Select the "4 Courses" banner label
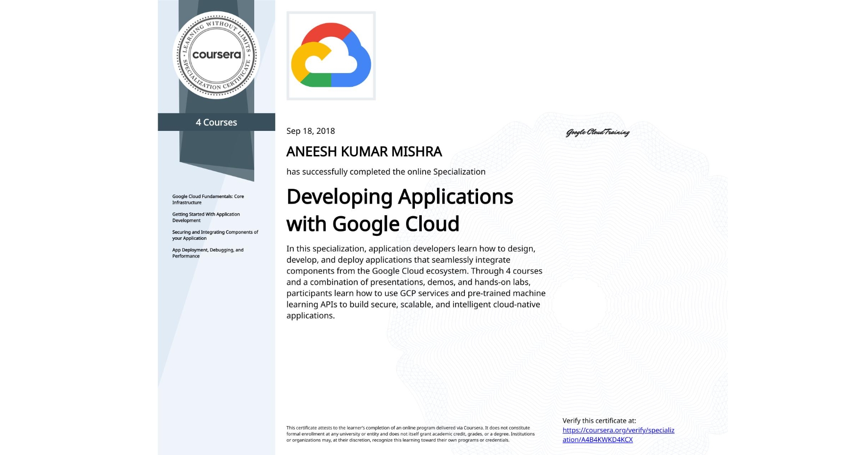This screenshot has height=455, width=868. [x=217, y=122]
